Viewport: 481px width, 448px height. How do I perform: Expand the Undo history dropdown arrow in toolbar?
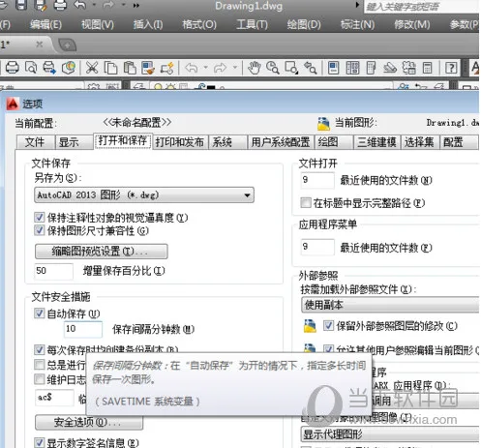click(x=206, y=68)
